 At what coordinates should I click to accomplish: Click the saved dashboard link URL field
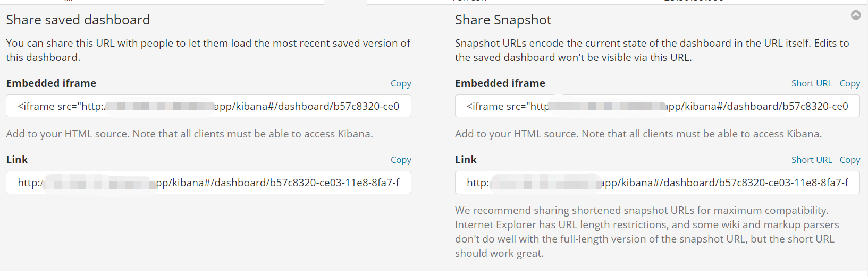tap(208, 183)
